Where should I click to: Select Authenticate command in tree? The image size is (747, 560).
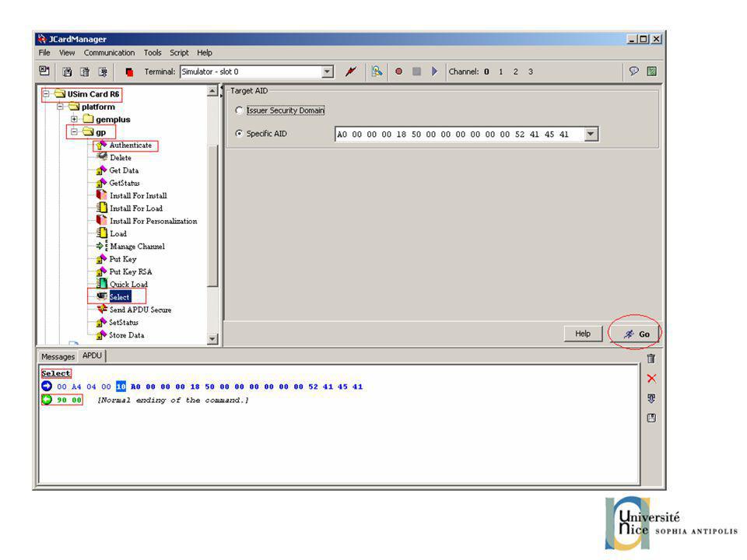[x=131, y=145]
